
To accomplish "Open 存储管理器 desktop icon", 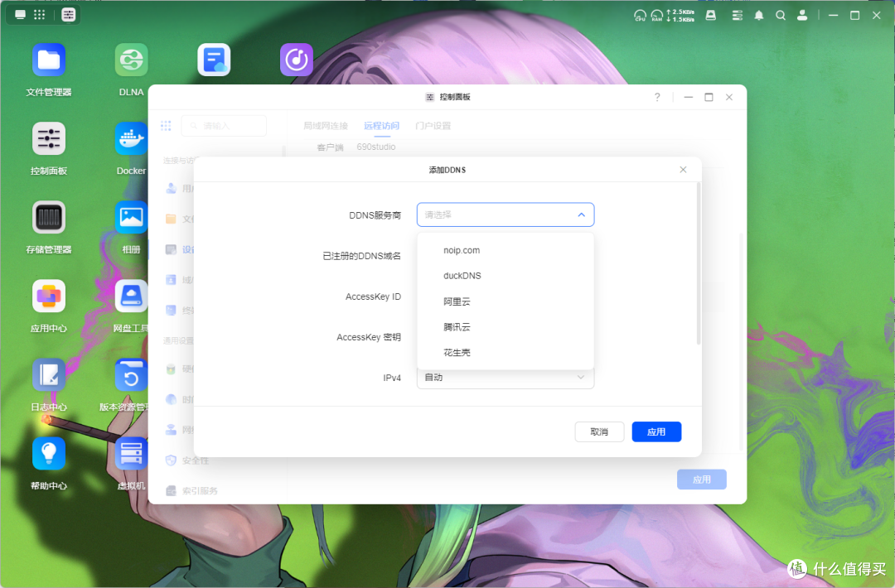I will tap(49, 217).
